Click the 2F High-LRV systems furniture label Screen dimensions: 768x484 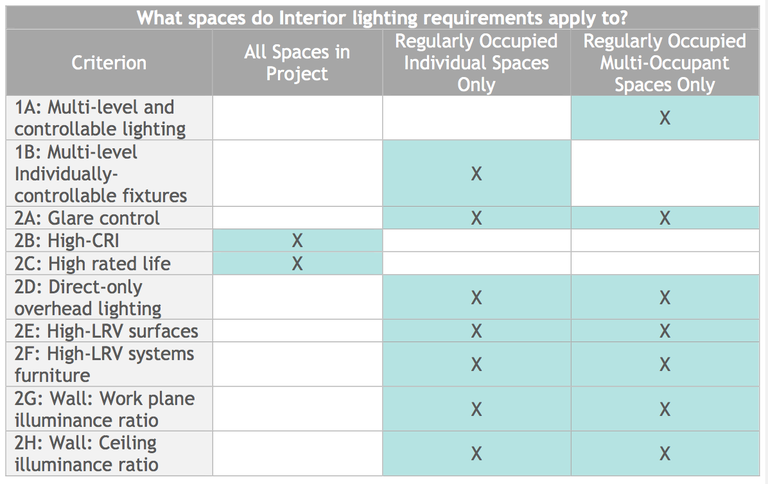tap(104, 364)
